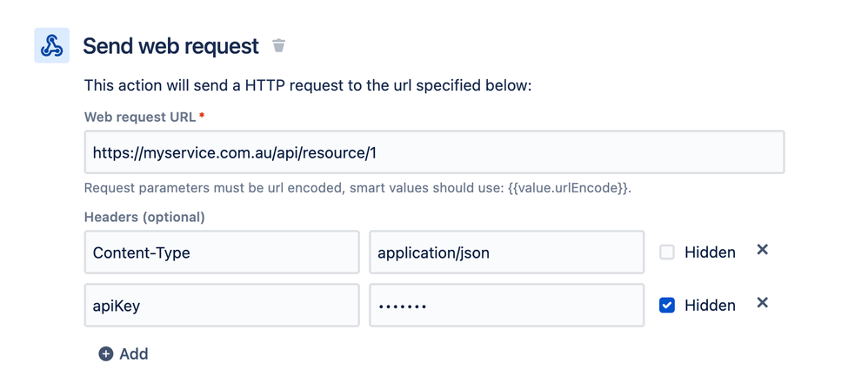Uncheck the Hidden box for the apiKey header
The image size is (868, 377).
pyautogui.click(x=667, y=306)
